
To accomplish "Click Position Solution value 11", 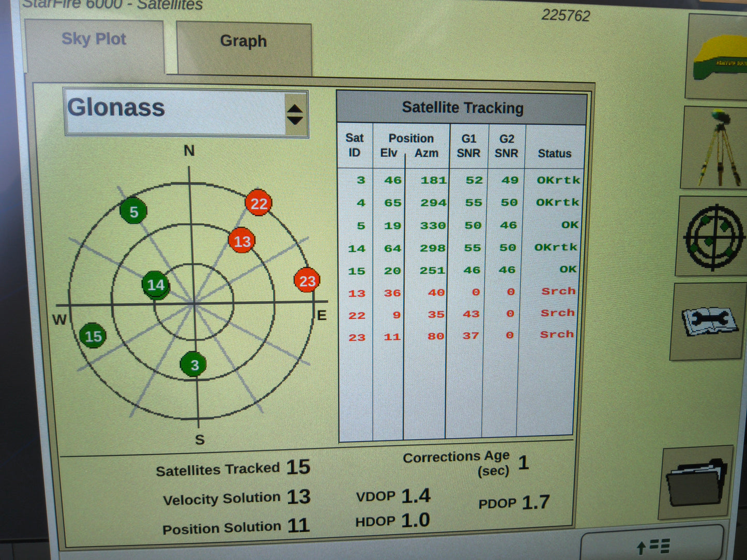I will (x=298, y=525).
